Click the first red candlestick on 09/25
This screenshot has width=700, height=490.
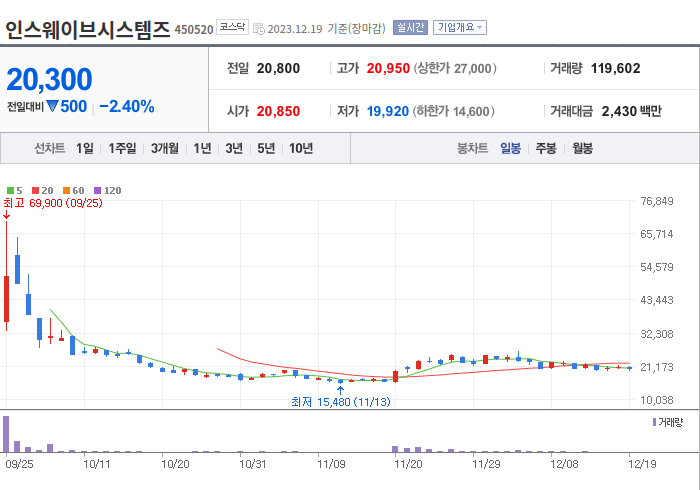coord(6,299)
